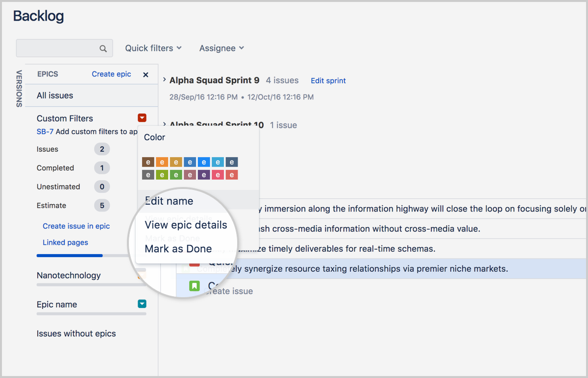Open the red epic actions menu icon
Viewport: 588px width, 378px height.
[142, 118]
